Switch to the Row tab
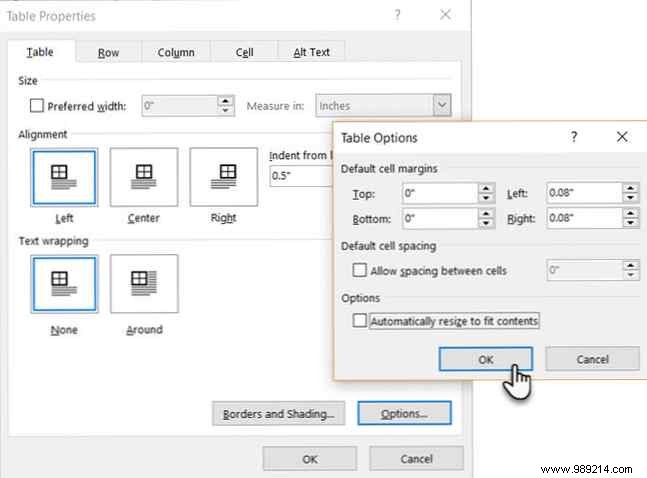Screen dimensions: 647x478 (109, 52)
